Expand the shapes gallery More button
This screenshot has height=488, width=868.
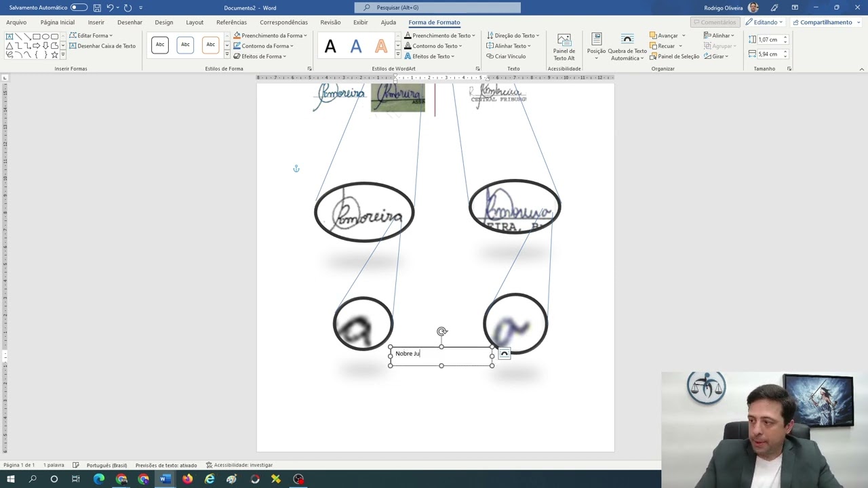click(63, 55)
